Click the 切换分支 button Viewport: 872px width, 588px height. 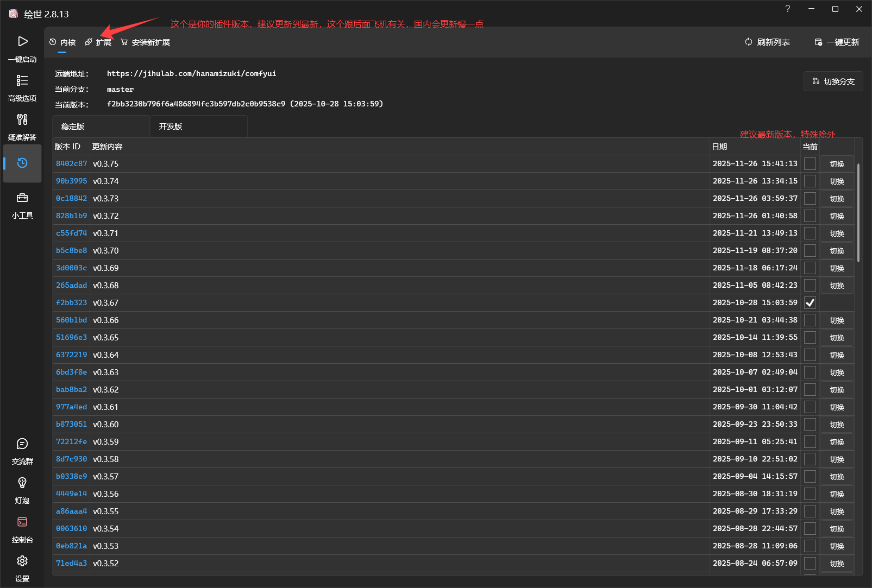pos(833,81)
